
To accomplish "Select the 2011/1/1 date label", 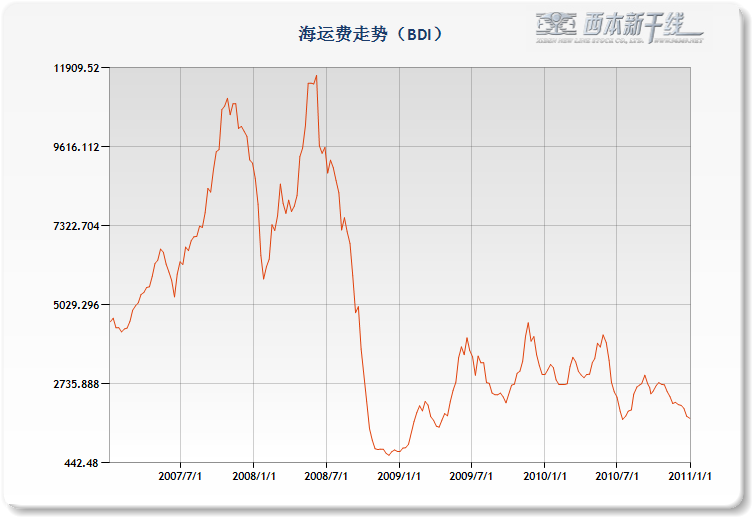I will pos(689,477).
